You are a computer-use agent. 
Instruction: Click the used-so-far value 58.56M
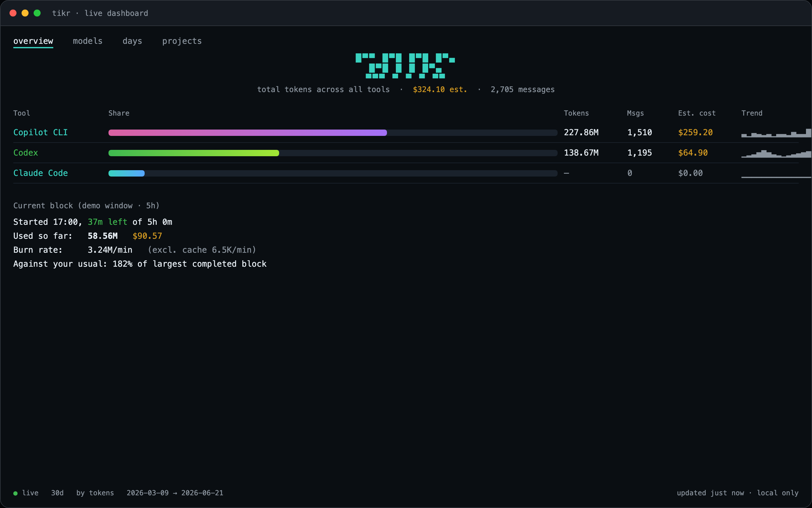pos(103,236)
